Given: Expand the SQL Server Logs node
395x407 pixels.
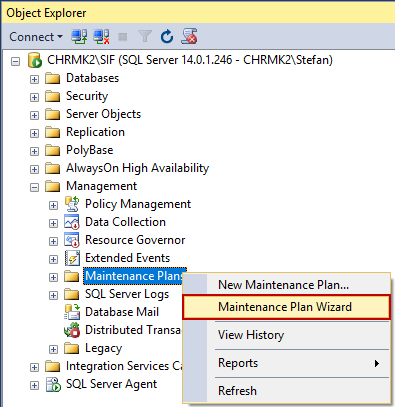Looking at the screenshot, I should point(53,295).
